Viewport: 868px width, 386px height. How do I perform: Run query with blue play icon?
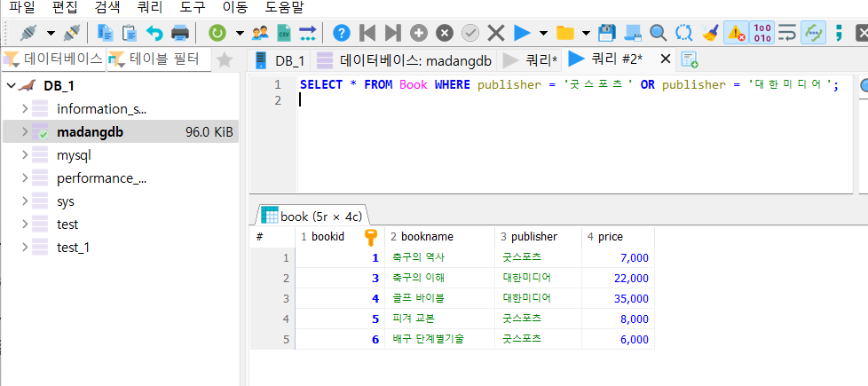(x=522, y=33)
